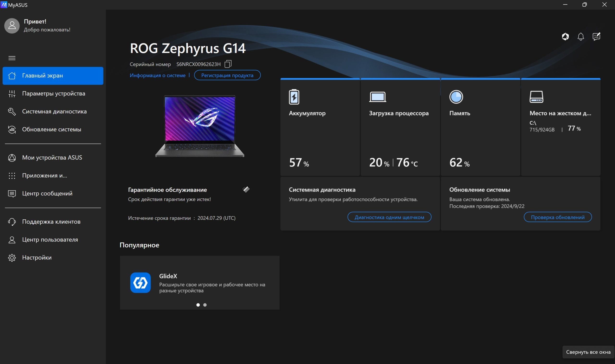Screen dimensions: 615x364
Task: Switch to second carousel dot
Action: tap(205, 305)
